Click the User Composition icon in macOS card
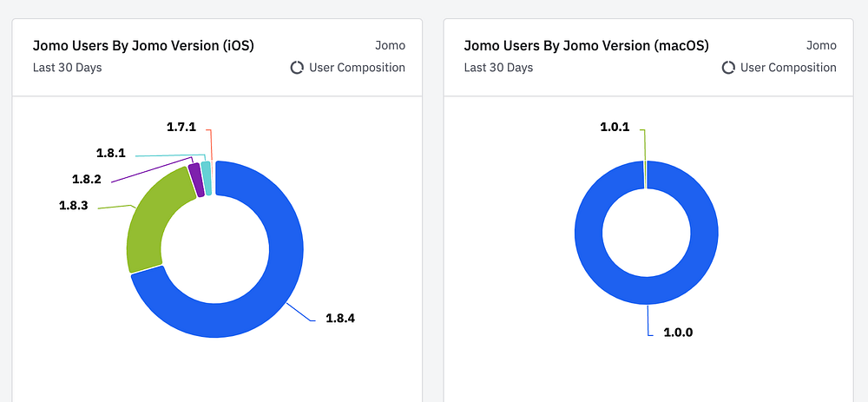Screen dimensions: 868x402 point(728,68)
